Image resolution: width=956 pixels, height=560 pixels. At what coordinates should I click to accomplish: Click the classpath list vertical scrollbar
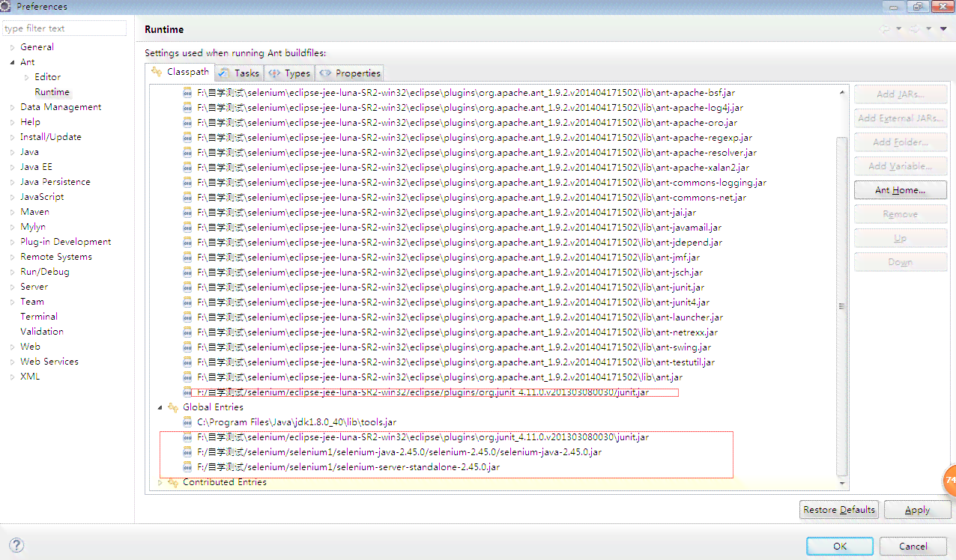(x=841, y=305)
